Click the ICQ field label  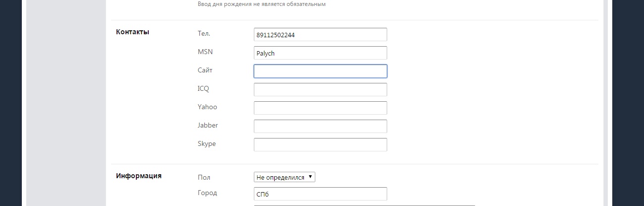pyautogui.click(x=203, y=88)
